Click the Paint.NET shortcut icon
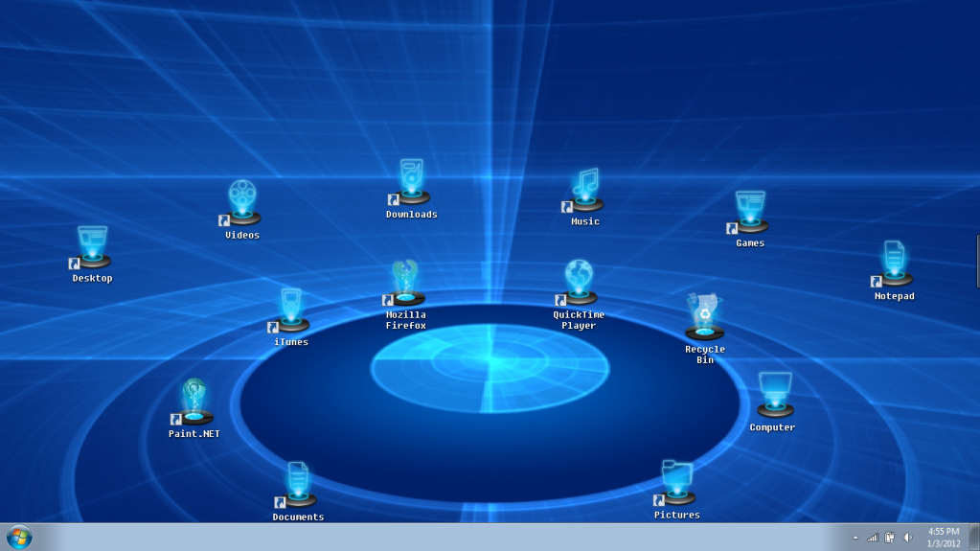The width and height of the screenshot is (980, 551). (194, 403)
